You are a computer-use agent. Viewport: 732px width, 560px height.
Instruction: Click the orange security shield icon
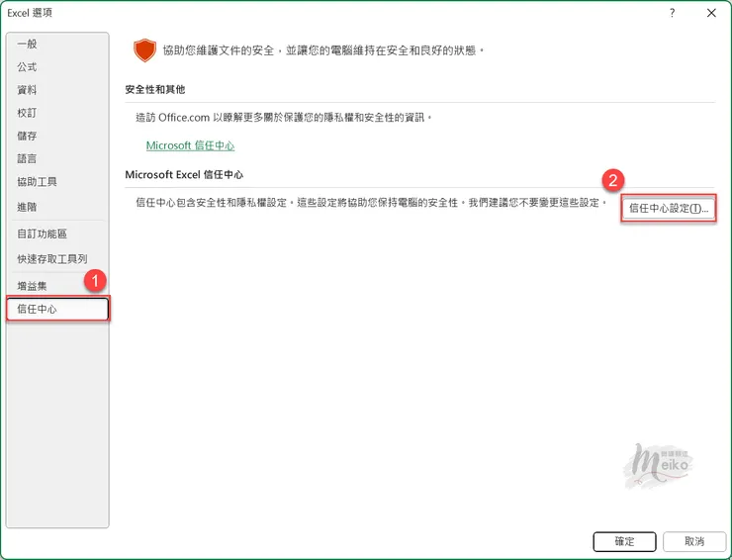click(x=144, y=50)
